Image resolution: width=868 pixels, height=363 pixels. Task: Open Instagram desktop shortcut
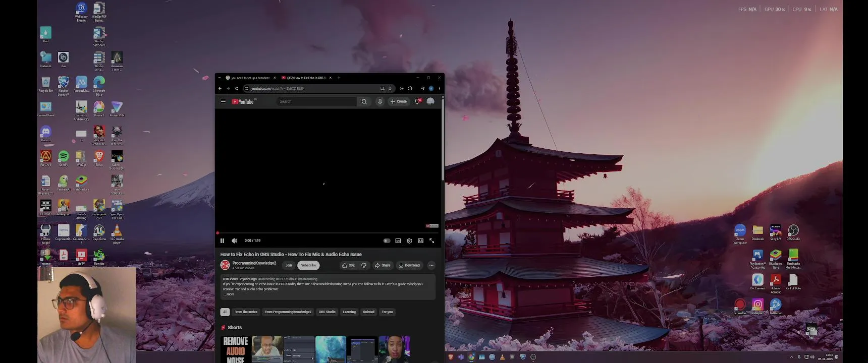point(758,307)
